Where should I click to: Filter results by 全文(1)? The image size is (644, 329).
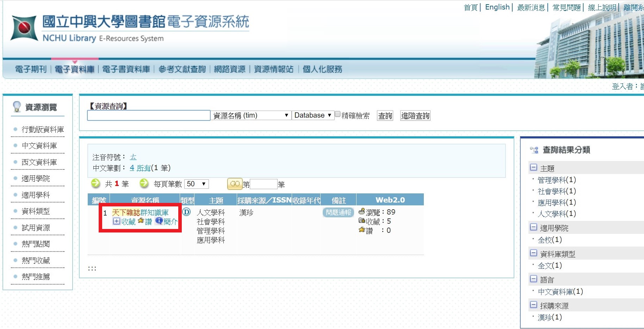point(550,266)
